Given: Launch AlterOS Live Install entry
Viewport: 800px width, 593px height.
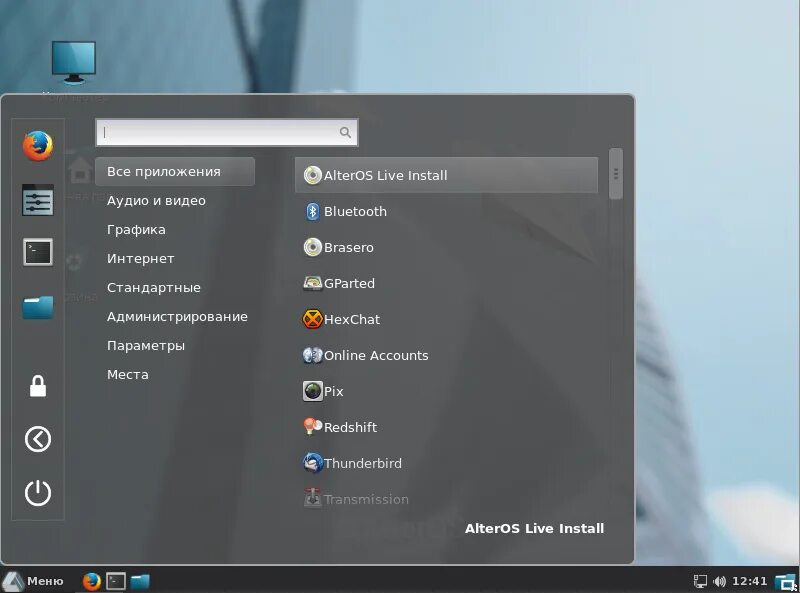Looking at the screenshot, I should pyautogui.click(x=446, y=175).
